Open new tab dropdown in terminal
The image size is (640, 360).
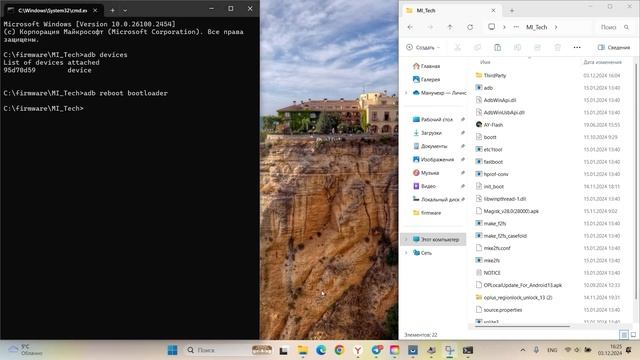pos(125,10)
